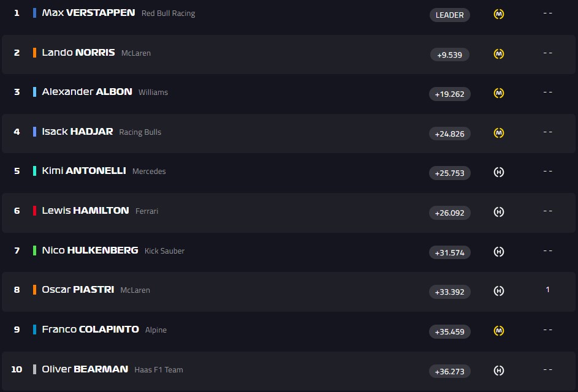Select the Haas F1 Team label
This screenshot has width=578, height=392.
[x=159, y=369]
